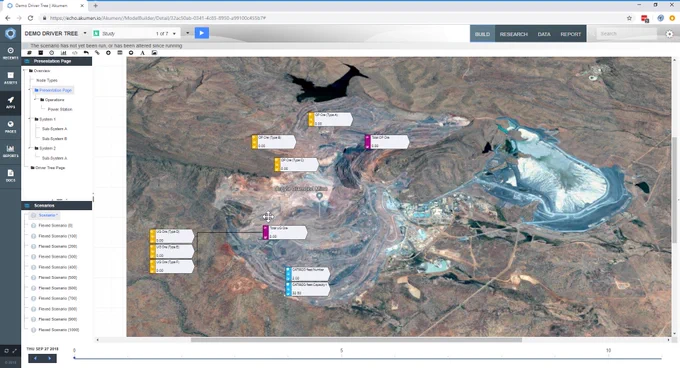The width and height of the screenshot is (680, 368).
Task: Click the clock/timer toolbar icon
Action: point(52,53)
